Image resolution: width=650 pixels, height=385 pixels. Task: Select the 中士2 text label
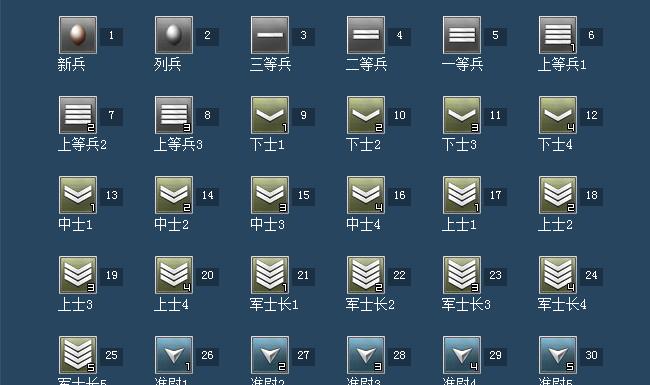coord(171,225)
